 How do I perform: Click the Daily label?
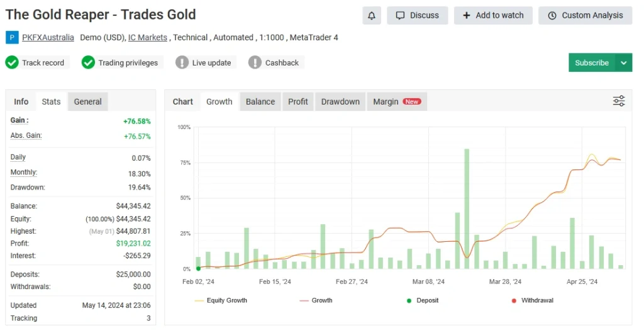[18, 157]
